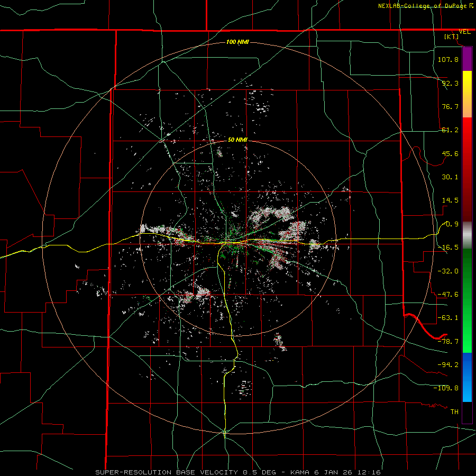This screenshot has height=476, width=476.
Task: Click the 92.3 legend value
Action: pos(450,83)
